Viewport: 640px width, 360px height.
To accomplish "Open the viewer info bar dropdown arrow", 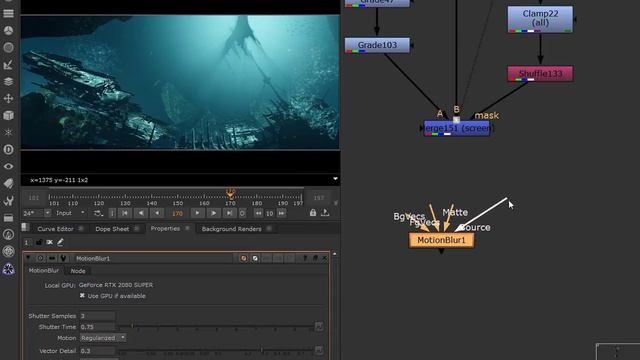I will [335, 179].
